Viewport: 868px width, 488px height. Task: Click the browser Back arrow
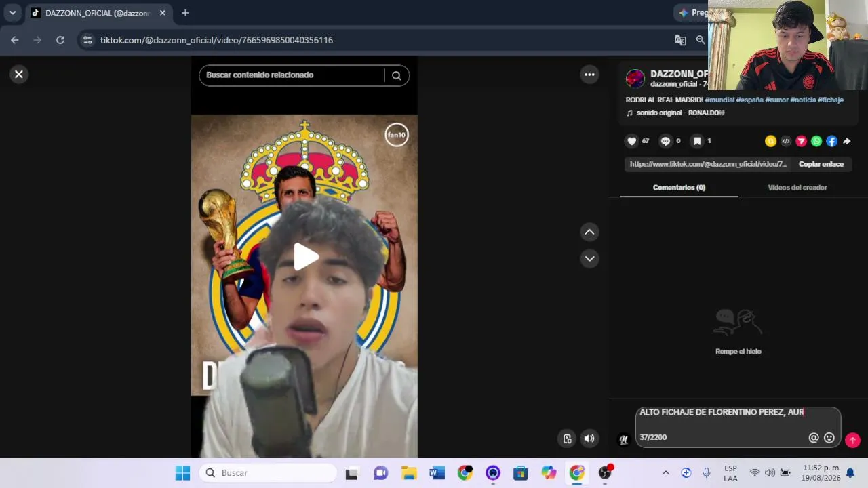point(15,40)
